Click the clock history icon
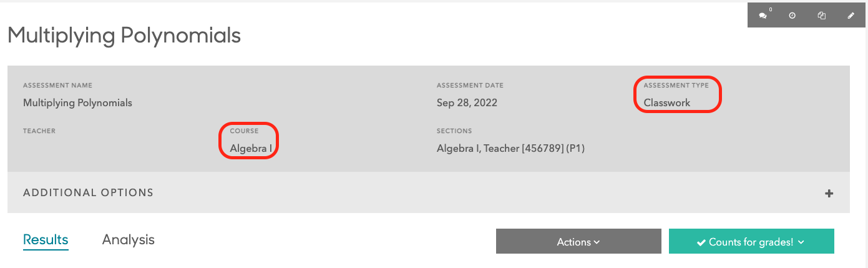The height and width of the screenshot is (268, 868). click(792, 16)
